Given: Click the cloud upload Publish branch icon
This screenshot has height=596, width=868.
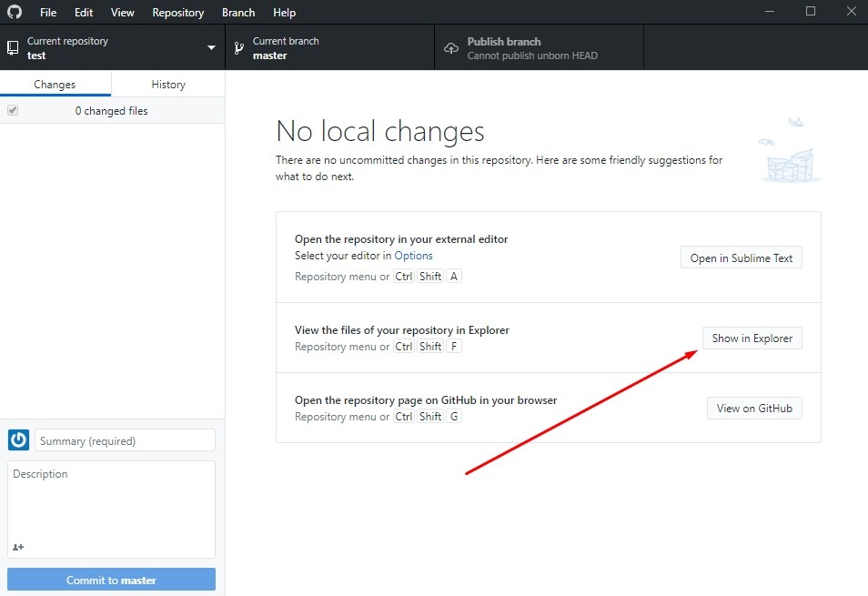Looking at the screenshot, I should (x=451, y=48).
